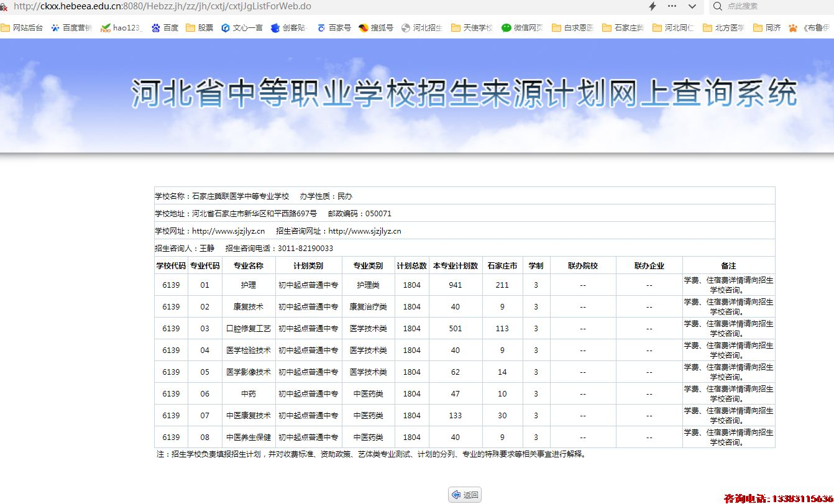The width and height of the screenshot is (834, 504).
Task: Open the 百家号 bookmark
Action: 334,28
